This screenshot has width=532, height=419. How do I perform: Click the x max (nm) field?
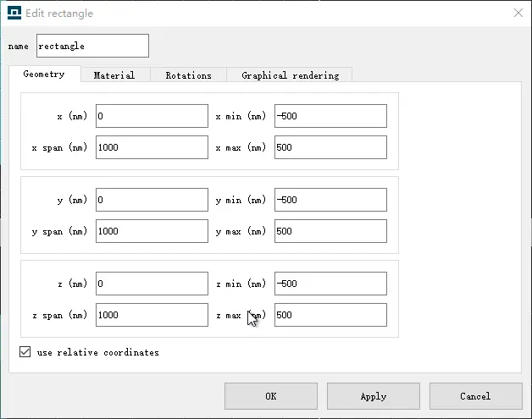coord(330,147)
